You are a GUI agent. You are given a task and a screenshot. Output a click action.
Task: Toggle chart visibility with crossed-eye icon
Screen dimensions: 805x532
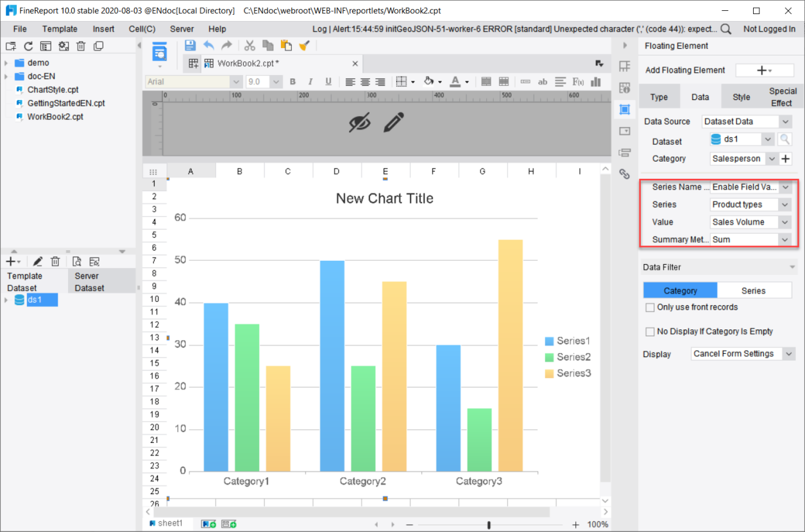coord(360,122)
